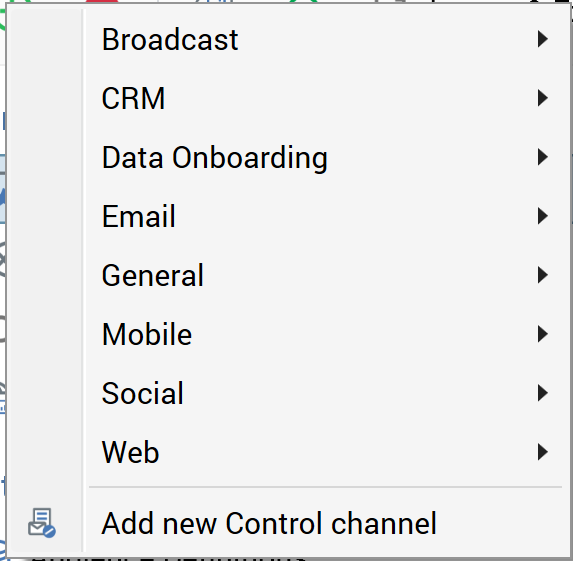Select the Web menu entry

[x=325, y=452]
